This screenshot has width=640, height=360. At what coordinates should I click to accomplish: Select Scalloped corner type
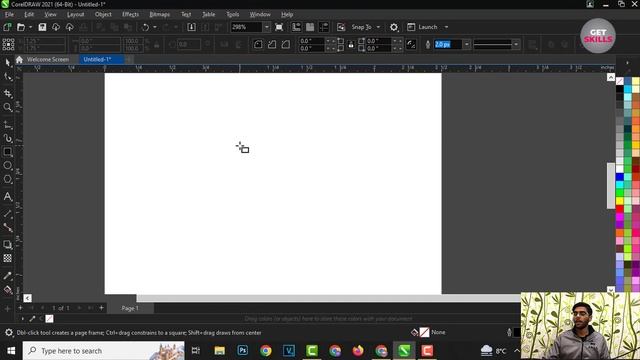click(272, 44)
